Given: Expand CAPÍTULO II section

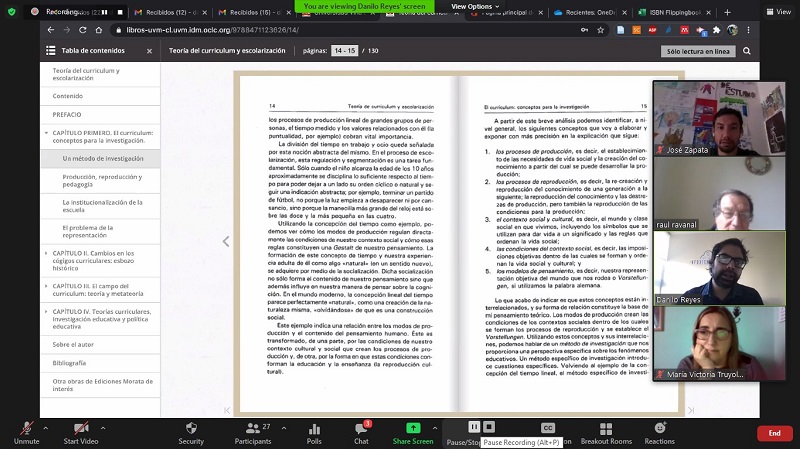Looking at the screenshot, I should click(x=46, y=253).
